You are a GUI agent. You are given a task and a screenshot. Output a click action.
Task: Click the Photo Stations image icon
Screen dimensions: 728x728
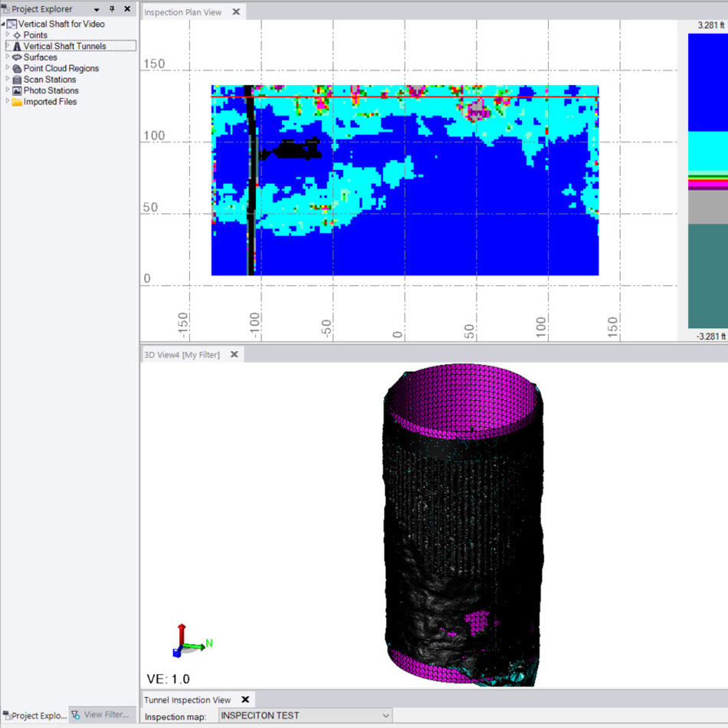point(17,90)
